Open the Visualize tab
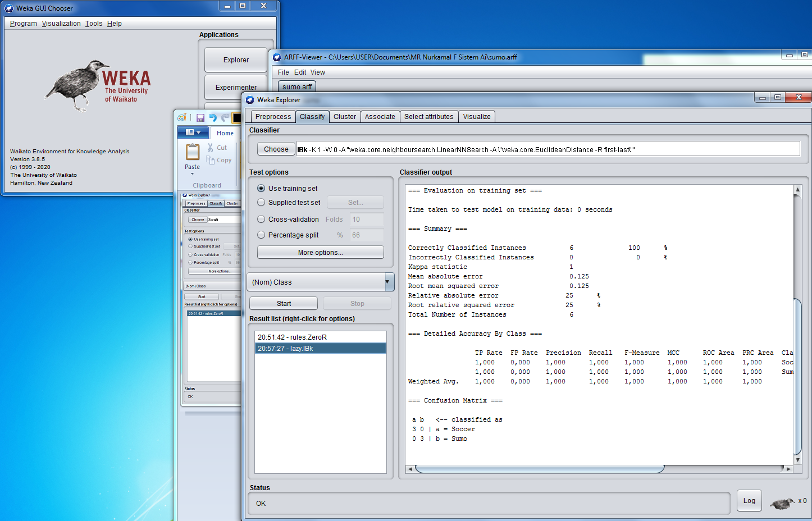Image resolution: width=812 pixels, height=521 pixels. 477,117
